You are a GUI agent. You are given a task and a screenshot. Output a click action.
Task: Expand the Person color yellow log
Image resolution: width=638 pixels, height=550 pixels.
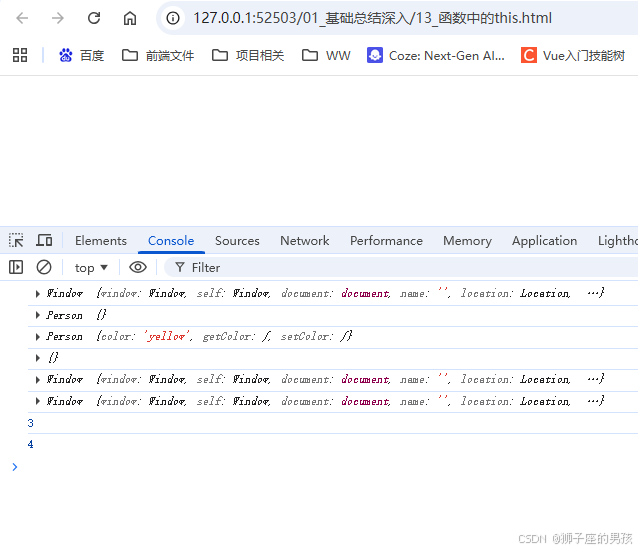(37, 337)
